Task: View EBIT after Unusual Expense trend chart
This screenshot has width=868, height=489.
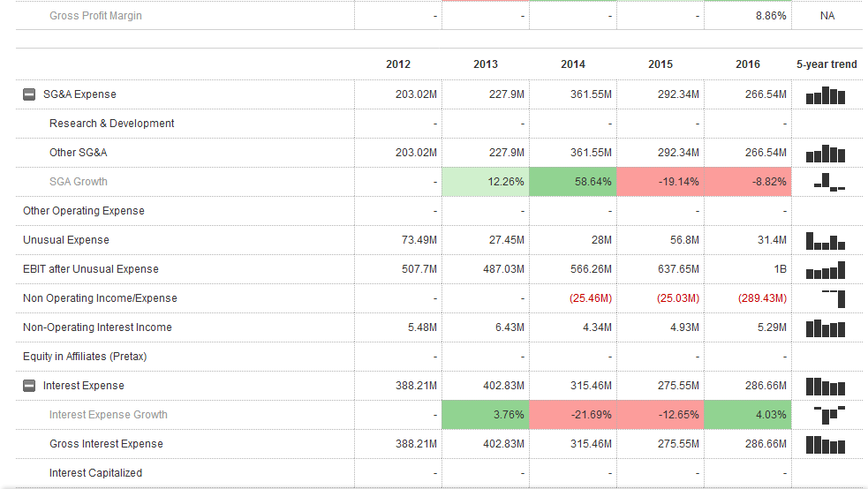Action: [x=826, y=269]
